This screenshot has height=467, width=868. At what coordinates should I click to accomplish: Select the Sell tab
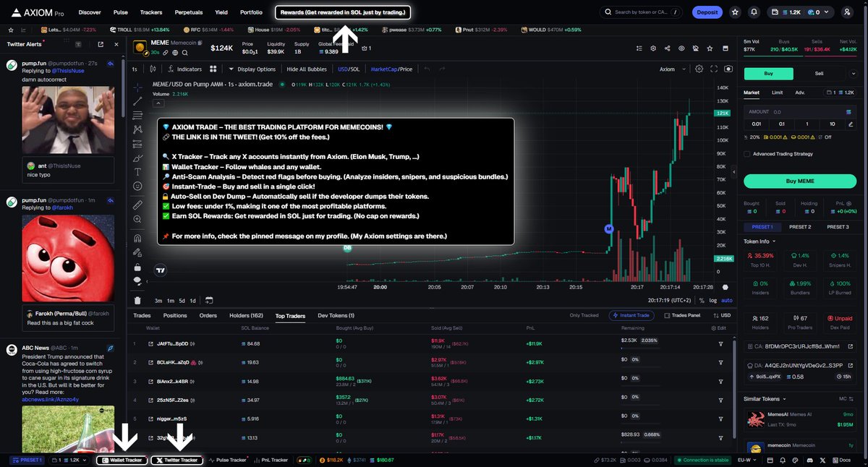tap(819, 73)
